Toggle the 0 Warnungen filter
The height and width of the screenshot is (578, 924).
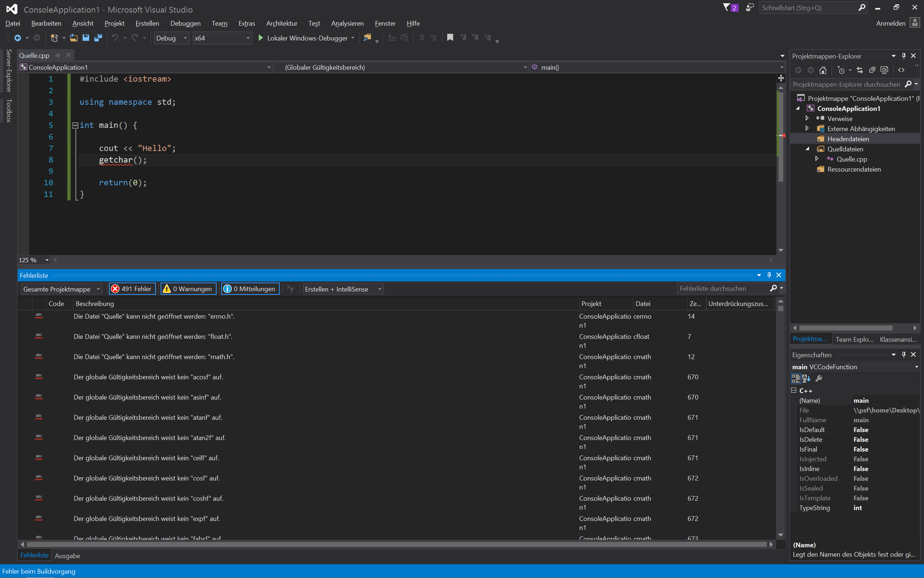(189, 289)
